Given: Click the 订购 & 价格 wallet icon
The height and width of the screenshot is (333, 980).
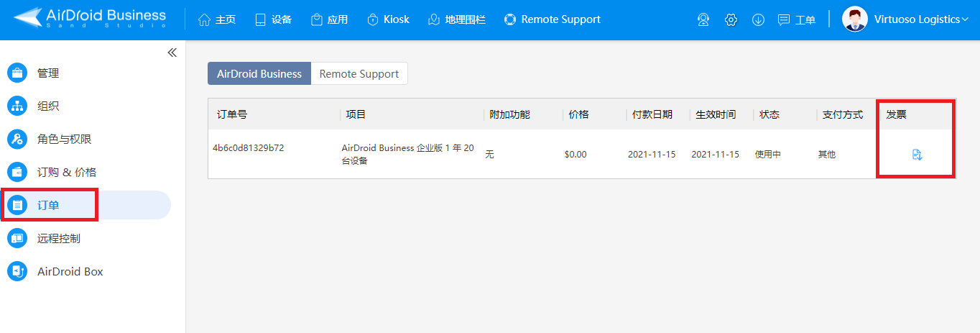Looking at the screenshot, I should (x=17, y=172).
